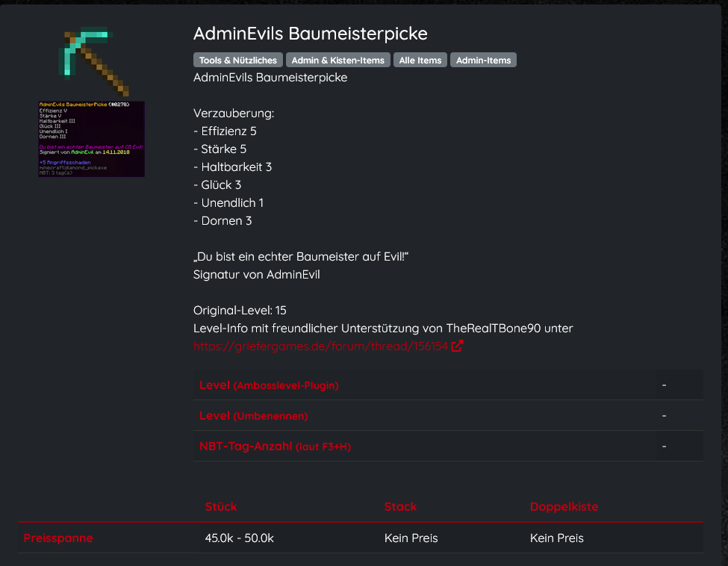Open the item tooltip screenshot thumbnail
Image resolution: width=728 pixels, height=566 pixels.
tap(91, 139)
